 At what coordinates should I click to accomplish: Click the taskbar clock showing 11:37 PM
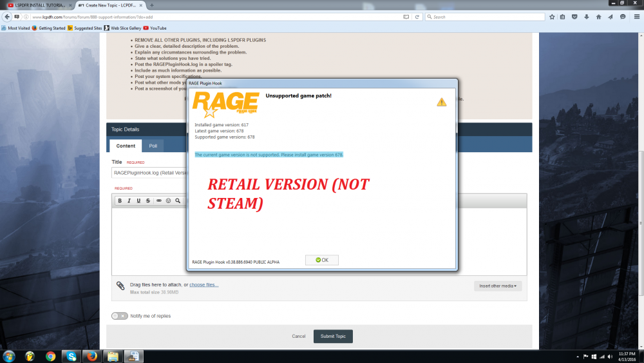(x=627, y=357)
